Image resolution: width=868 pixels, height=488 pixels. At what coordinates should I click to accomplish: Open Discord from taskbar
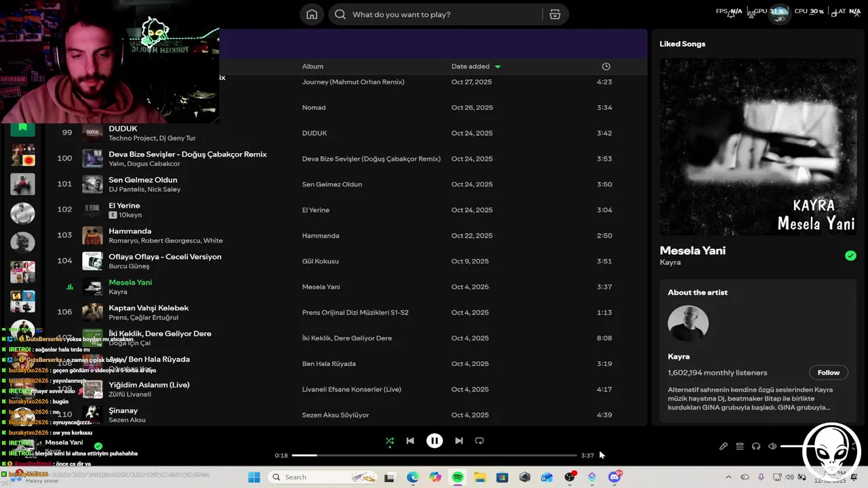tap(614, 477)
